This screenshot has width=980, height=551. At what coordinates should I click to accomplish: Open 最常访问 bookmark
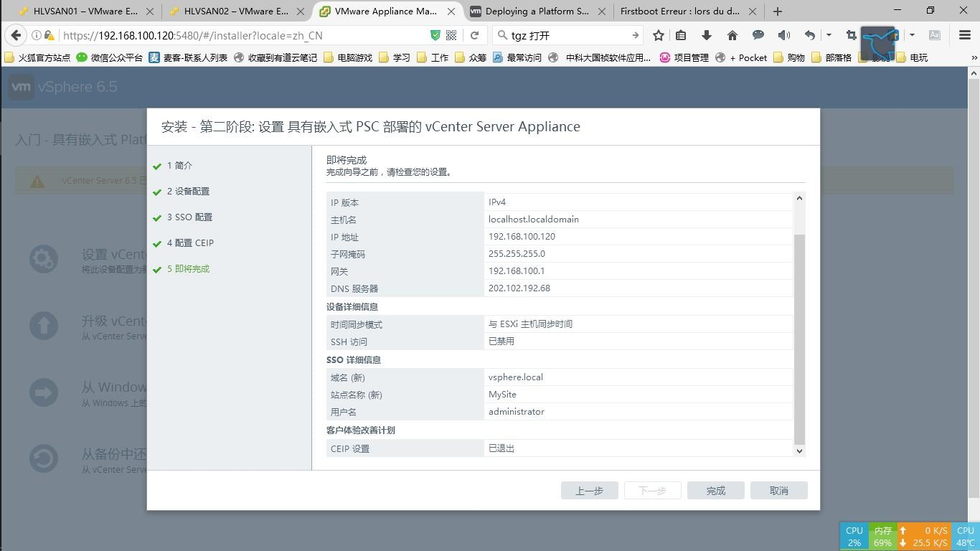coord(517,57)
